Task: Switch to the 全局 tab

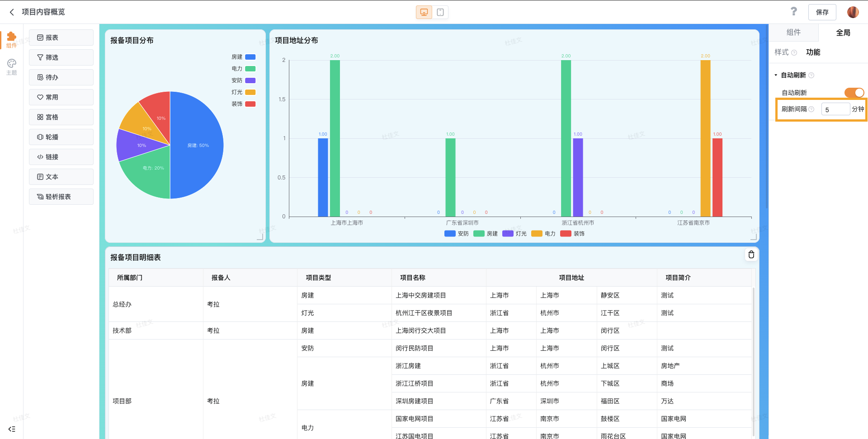Action: point(843,33)
